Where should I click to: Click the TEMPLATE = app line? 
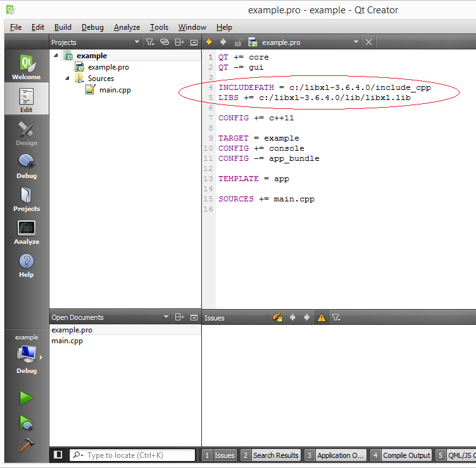(x=253, y=179)
